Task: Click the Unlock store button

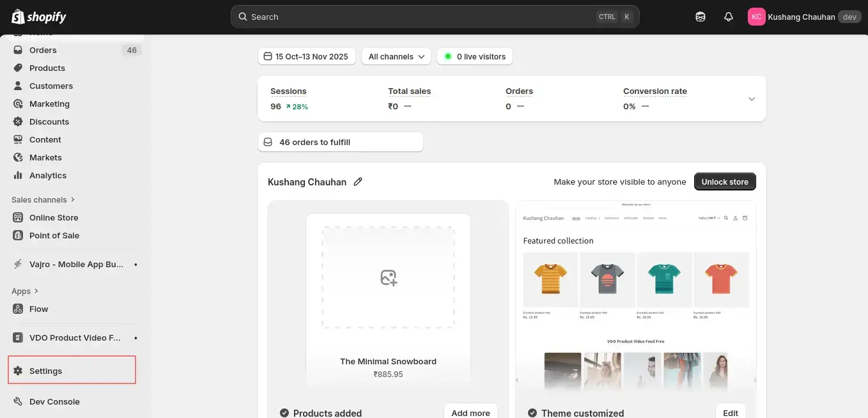Action: click(x=725, y=182)
